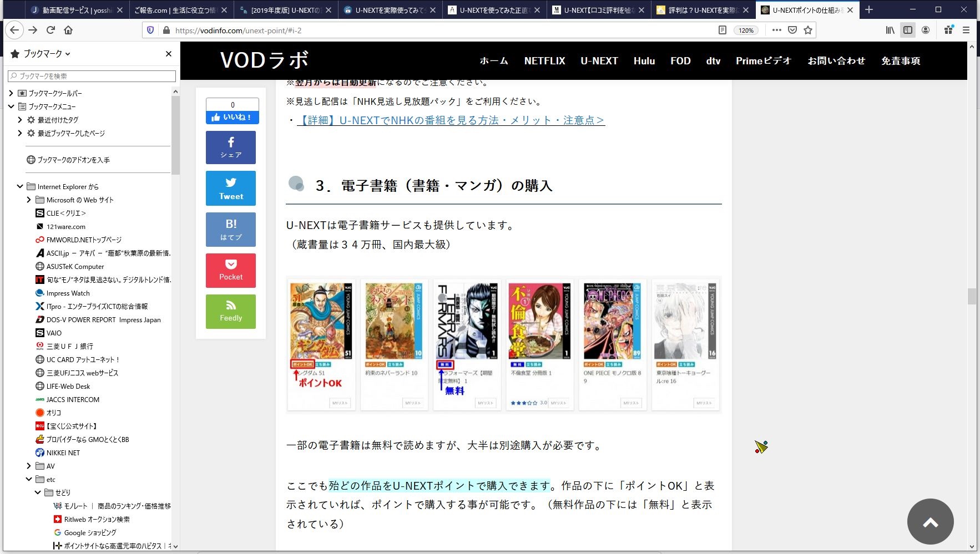Click the 120% zoom level indicator
The width and height of the screenshot is (980, 554).
pos(746,31)
